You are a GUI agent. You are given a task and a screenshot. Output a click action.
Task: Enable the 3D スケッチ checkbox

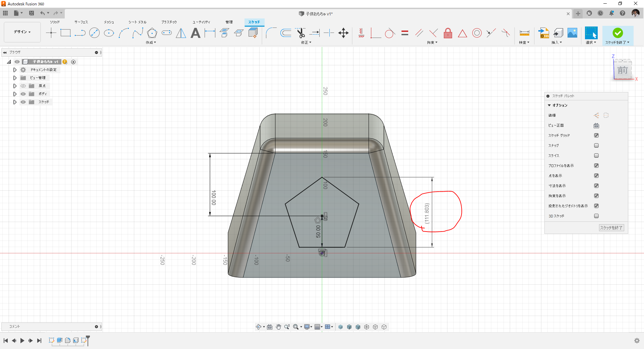coord(596,216)
